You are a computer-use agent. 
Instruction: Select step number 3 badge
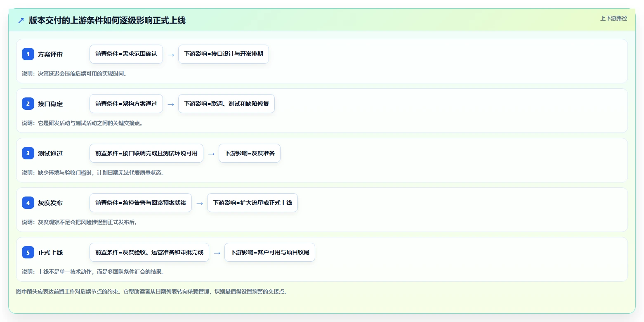pyautogui.click(x=28, y=153)
